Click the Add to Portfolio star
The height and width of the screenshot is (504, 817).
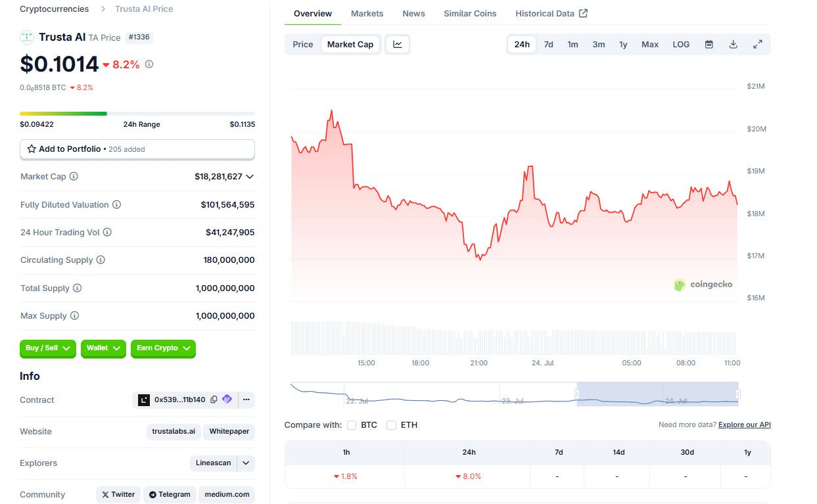tap(32, 149)
